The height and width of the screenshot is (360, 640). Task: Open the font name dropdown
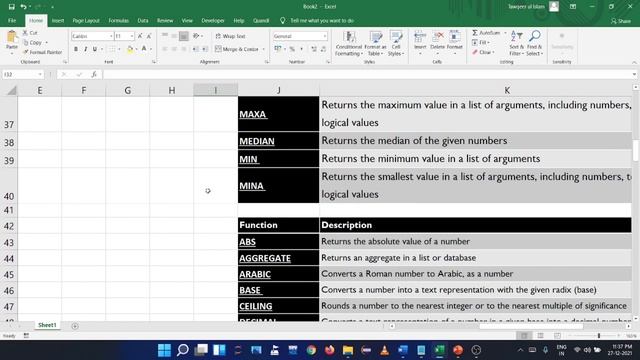click(111, 36)
